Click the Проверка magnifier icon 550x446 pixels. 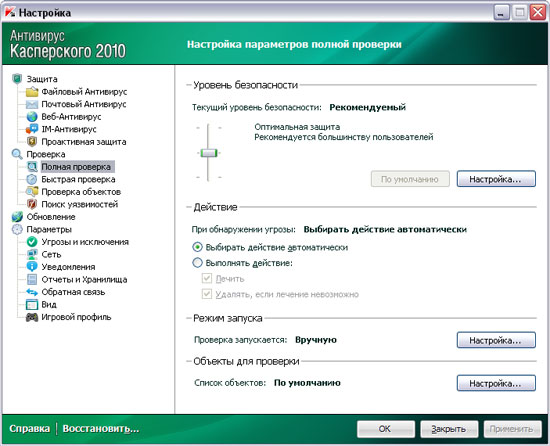pos(17,154)
